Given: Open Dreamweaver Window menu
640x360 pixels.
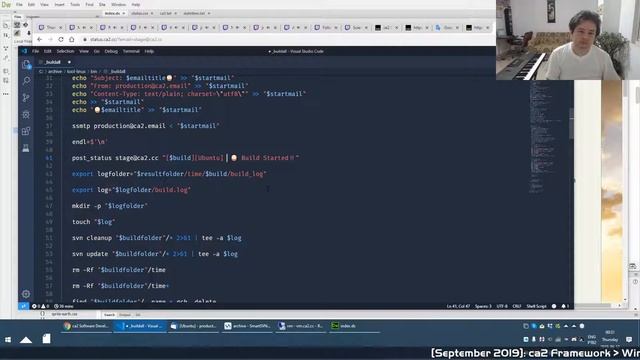Looking at the screenshot, I should point(118,4).
